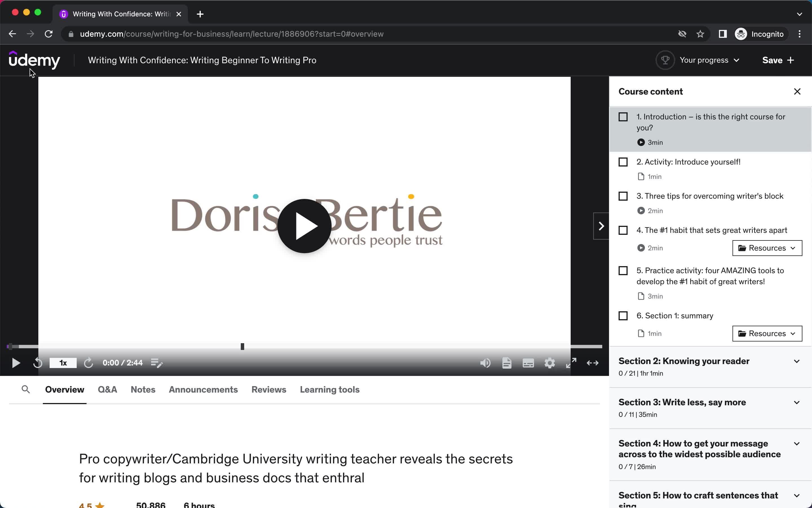The width and height of the screenshot is (812, 508).
Task: Click the tracking protection eye icon in address bar
Action: [x=682, y=34]
